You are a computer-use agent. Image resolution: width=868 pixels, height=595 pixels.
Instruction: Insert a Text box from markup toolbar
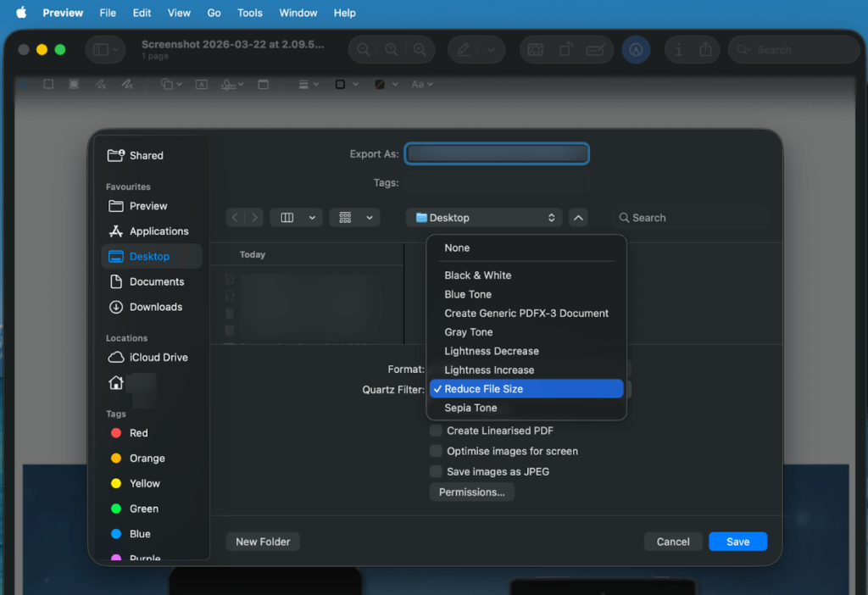pos(202,84)
